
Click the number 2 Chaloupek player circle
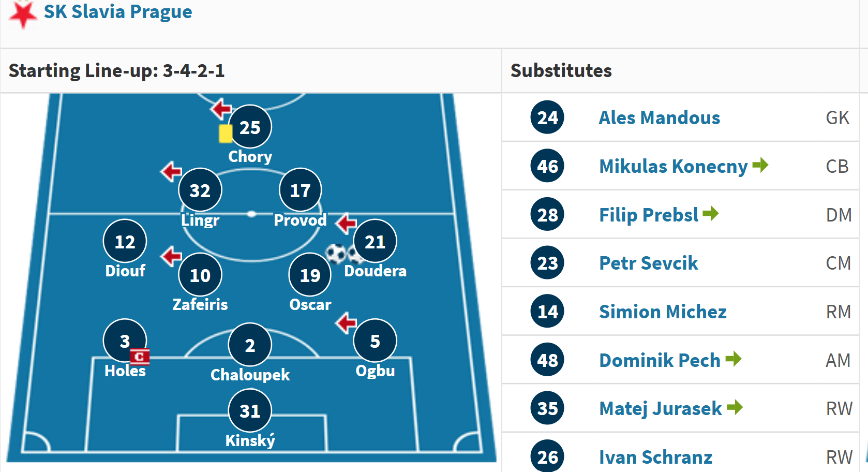(250, 345)
